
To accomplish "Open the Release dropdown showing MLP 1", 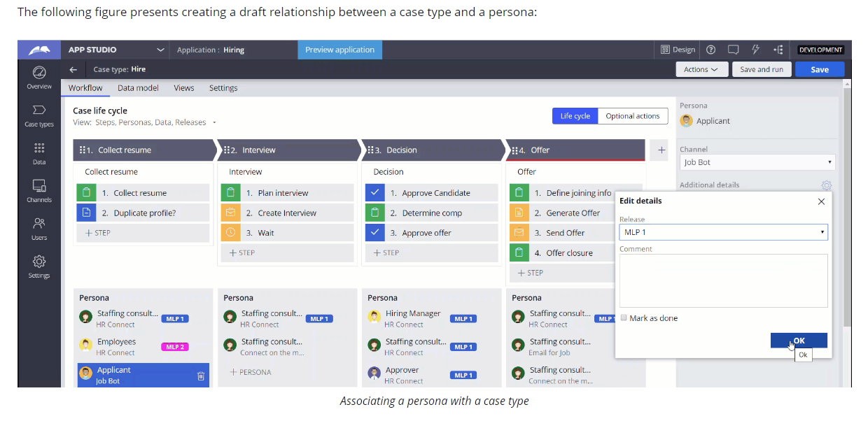I will coord(723,232).
